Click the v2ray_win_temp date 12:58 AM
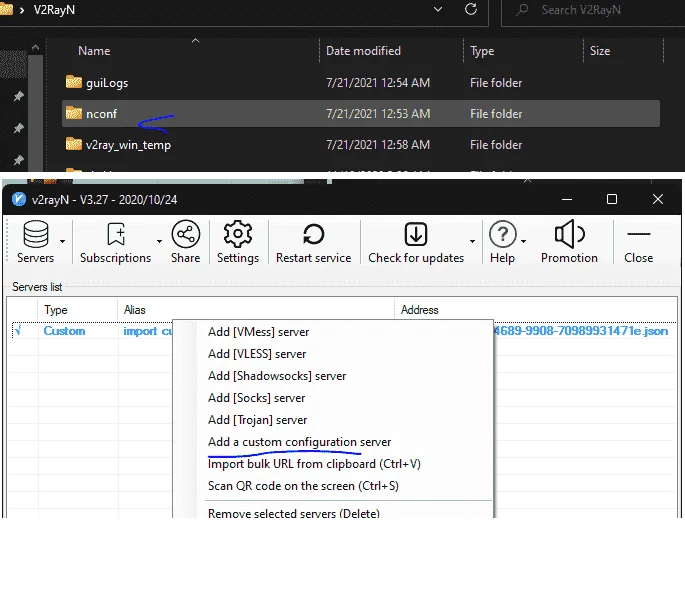Image resolution: width=685 pixels, height=592 pixels. click(378, 145)
